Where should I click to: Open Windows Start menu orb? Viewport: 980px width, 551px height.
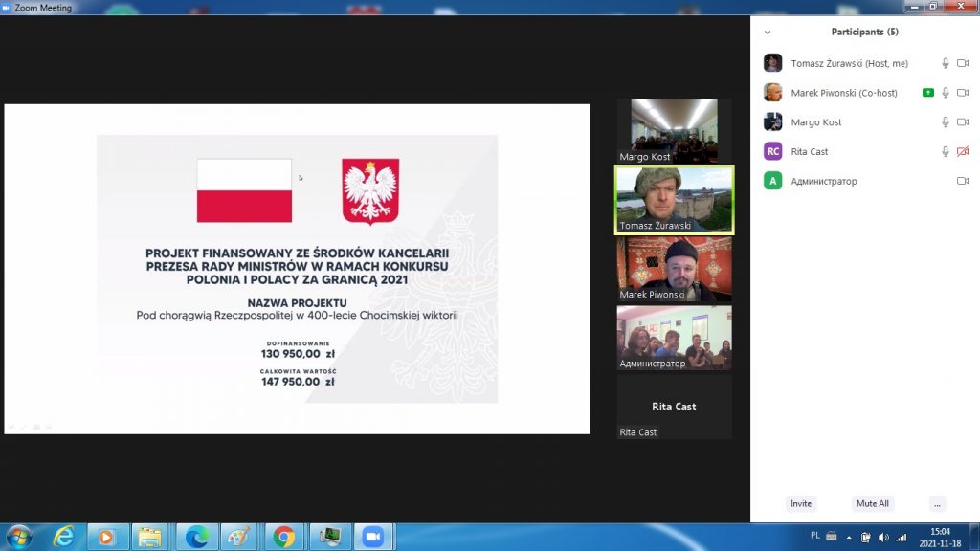click(x=19, y=536)
